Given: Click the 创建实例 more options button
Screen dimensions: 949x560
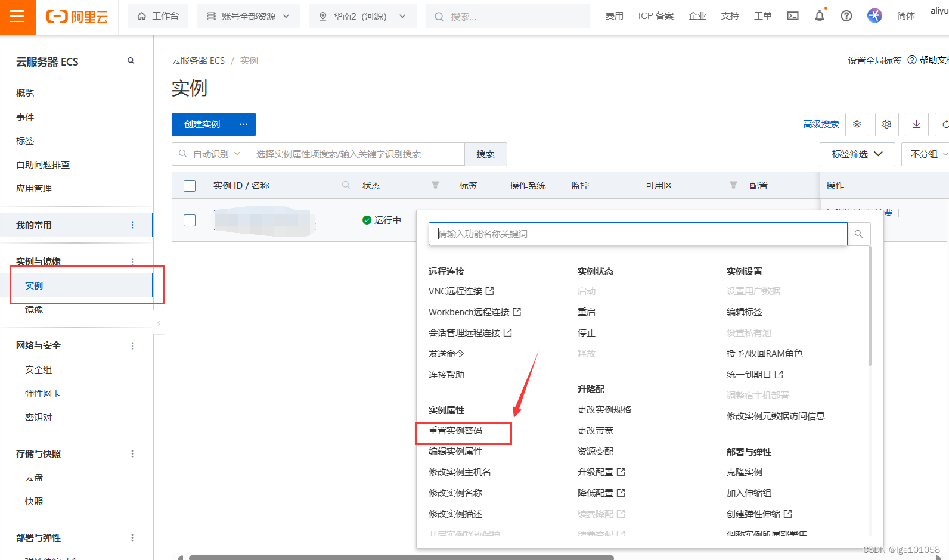Looking at the screenshot, I should click(x=244, y=125).
